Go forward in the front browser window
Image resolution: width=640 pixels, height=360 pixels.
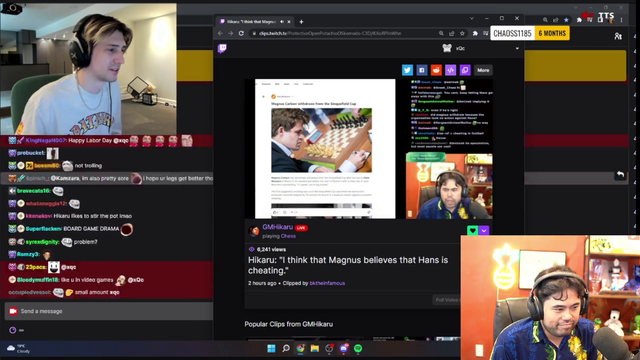pos(231,33)
